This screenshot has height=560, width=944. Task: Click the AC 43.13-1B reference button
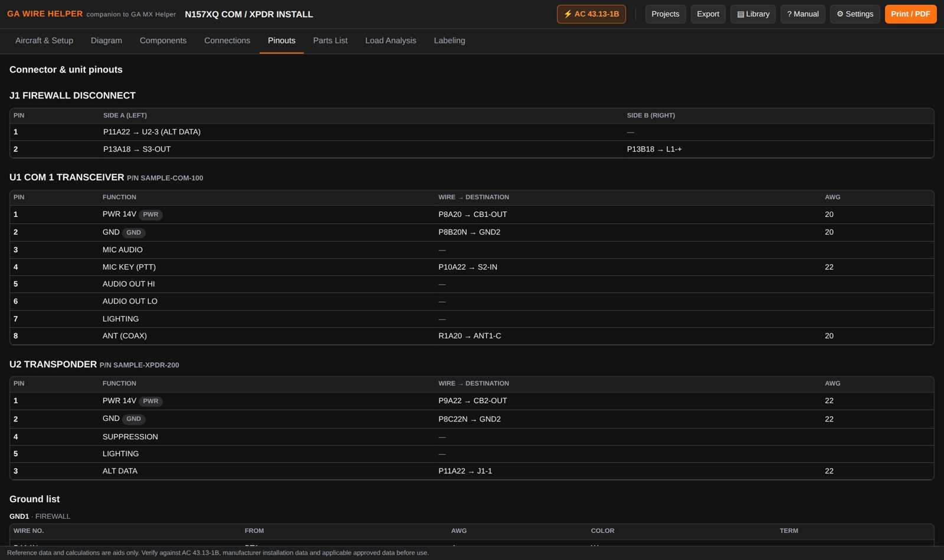(x=591, y=14)
